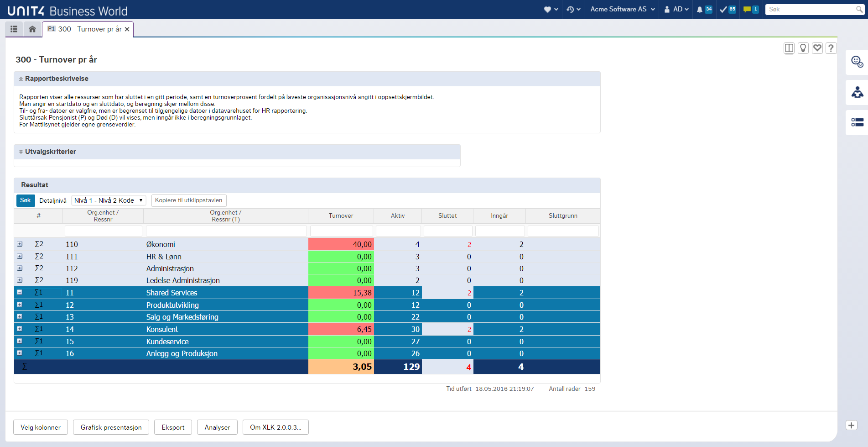Open Grafisk presentasjon
Screen dimensions: 868x447
point(111,427)
